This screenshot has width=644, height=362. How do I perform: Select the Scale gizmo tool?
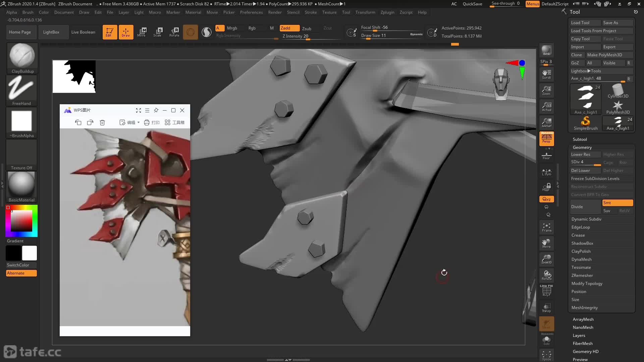tap(158, 32)
